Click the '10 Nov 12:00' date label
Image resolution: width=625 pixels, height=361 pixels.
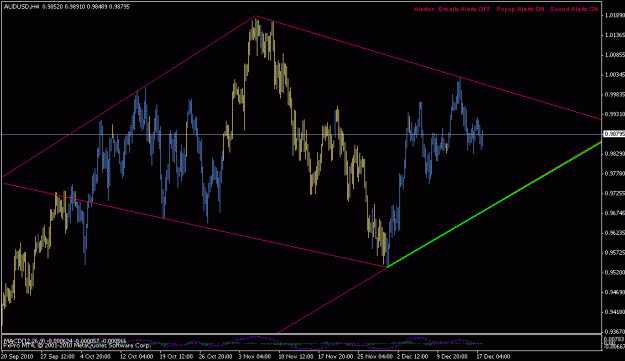(x=295, y=356)
